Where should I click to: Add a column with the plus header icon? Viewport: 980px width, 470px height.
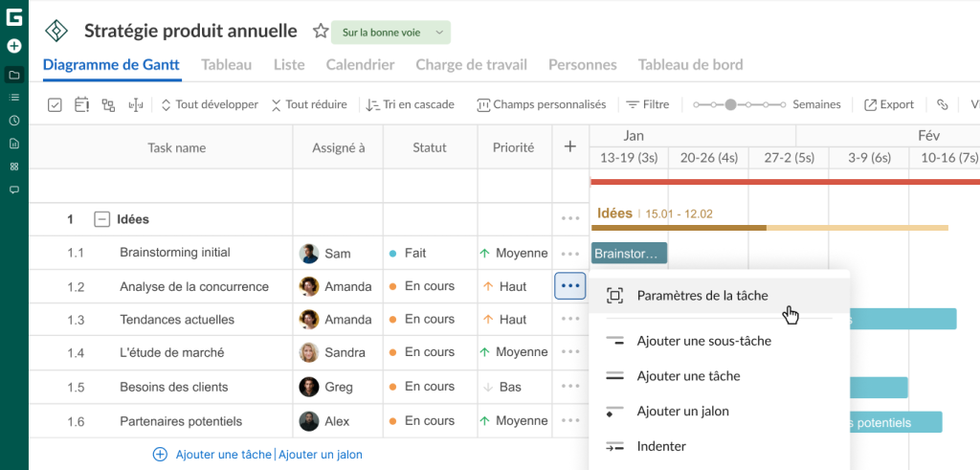(x=570, y=146)
